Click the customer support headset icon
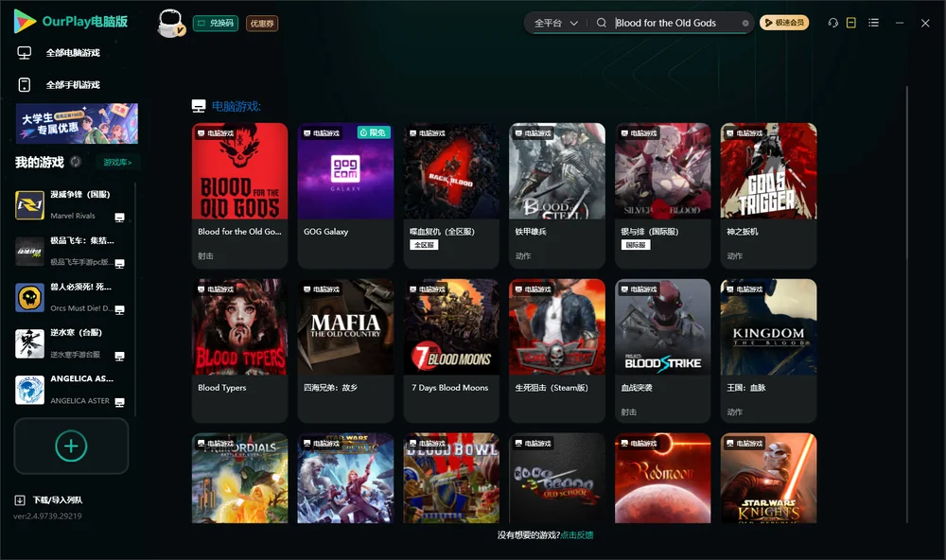Viewport: 946px width, 560px height. pos(833,23)
